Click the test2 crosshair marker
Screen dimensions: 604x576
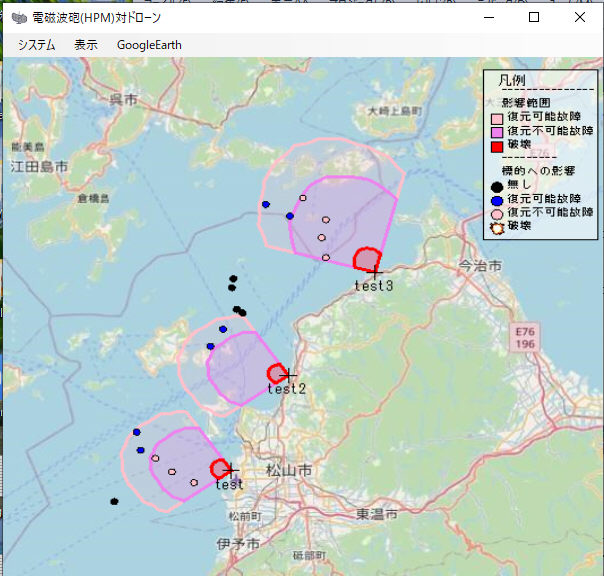289,374
